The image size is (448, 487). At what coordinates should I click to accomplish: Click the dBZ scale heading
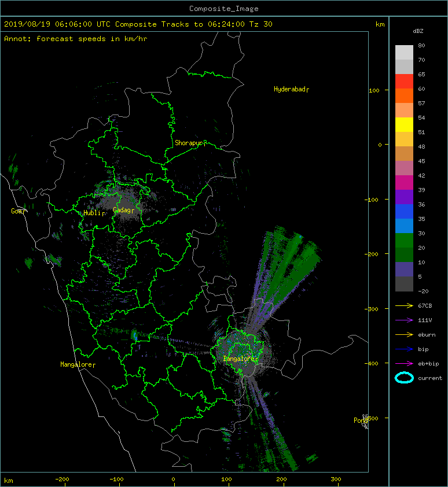[418, 31]
